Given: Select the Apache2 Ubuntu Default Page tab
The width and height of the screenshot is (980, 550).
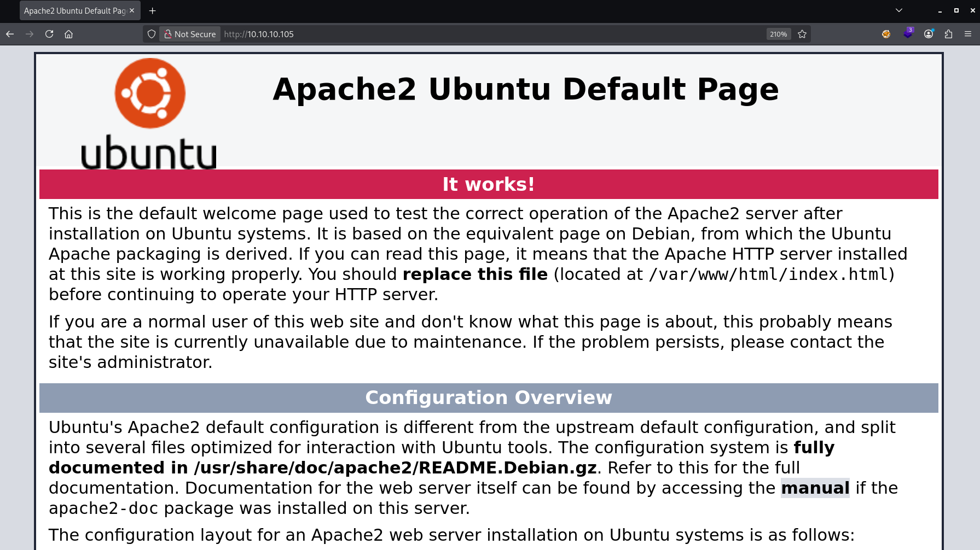Looking at the screenshot, I should pyautogui.click(x=74, y=10).
